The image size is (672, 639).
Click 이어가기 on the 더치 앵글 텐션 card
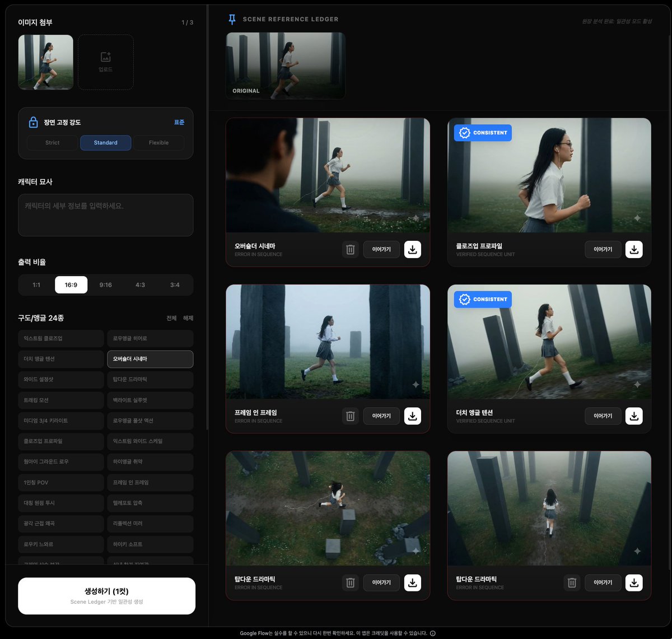603,416
